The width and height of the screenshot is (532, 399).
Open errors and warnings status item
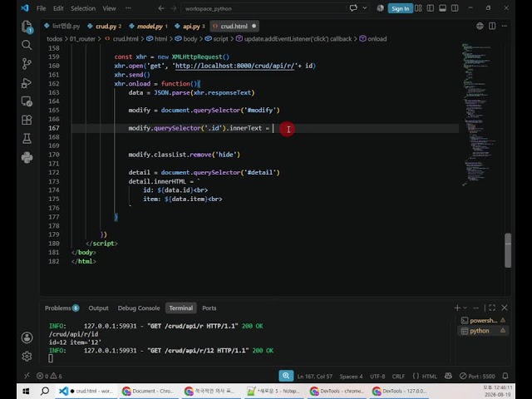(50, 376)
